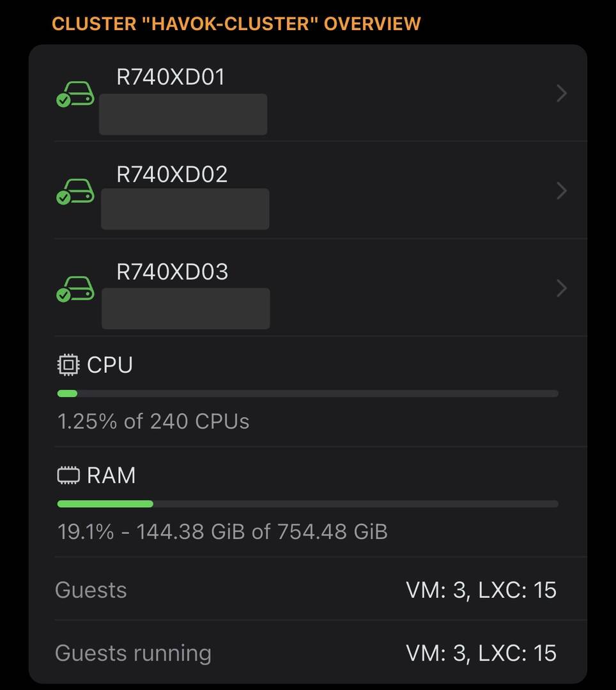616x690 pixels.
Task: Select the Guests row label
Action: [x=91, y=590]
